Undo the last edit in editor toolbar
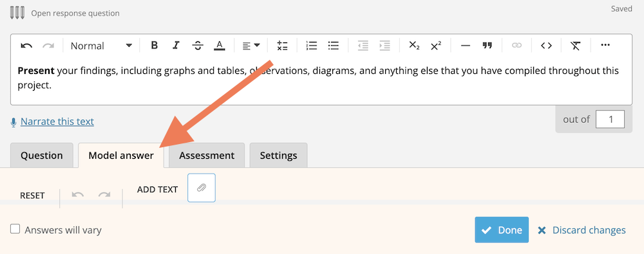The height and width of the screenshot is (254, 644). pos(26,46)
